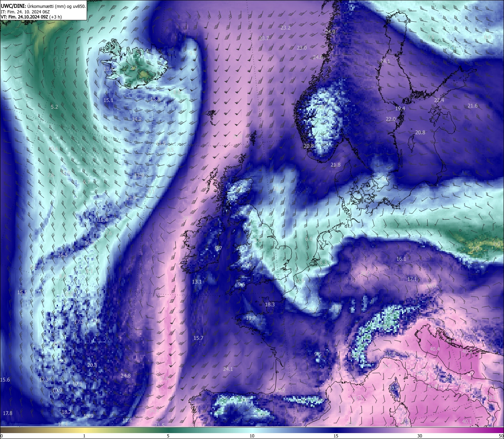Click the 11.6 value near the bottom

(127, 420)
